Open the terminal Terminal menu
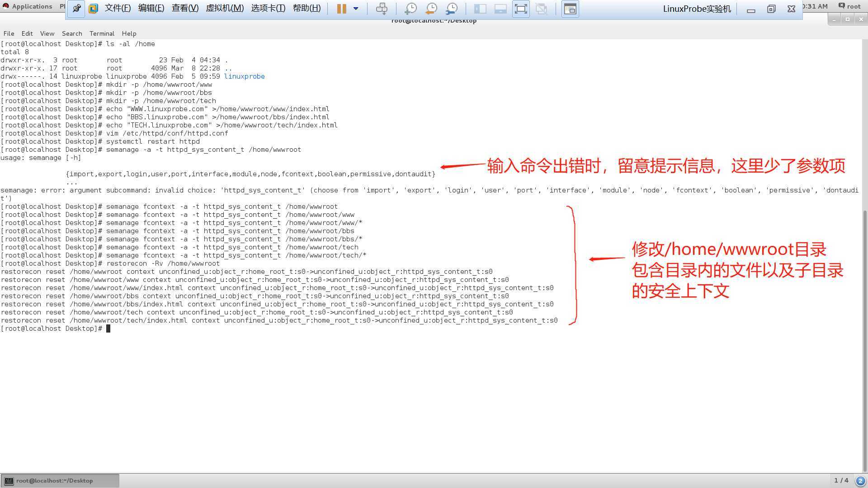The image size is (868, 488). click(102, 33)
